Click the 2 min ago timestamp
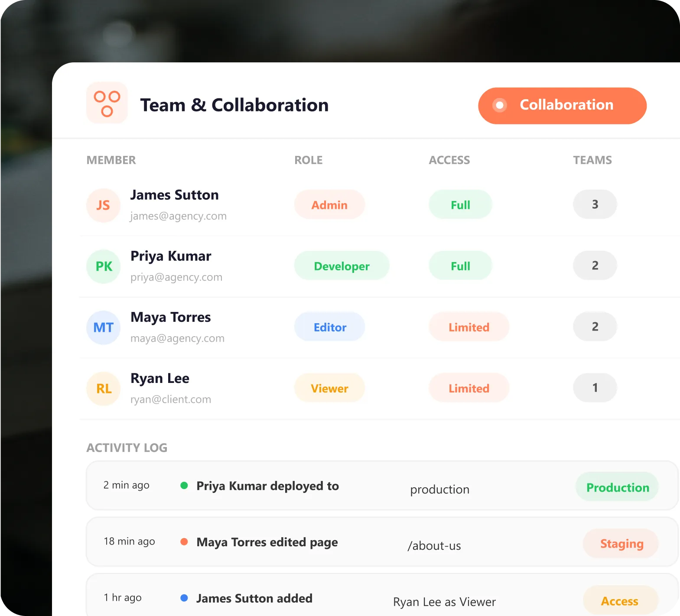680x616 pixels. 126,485
